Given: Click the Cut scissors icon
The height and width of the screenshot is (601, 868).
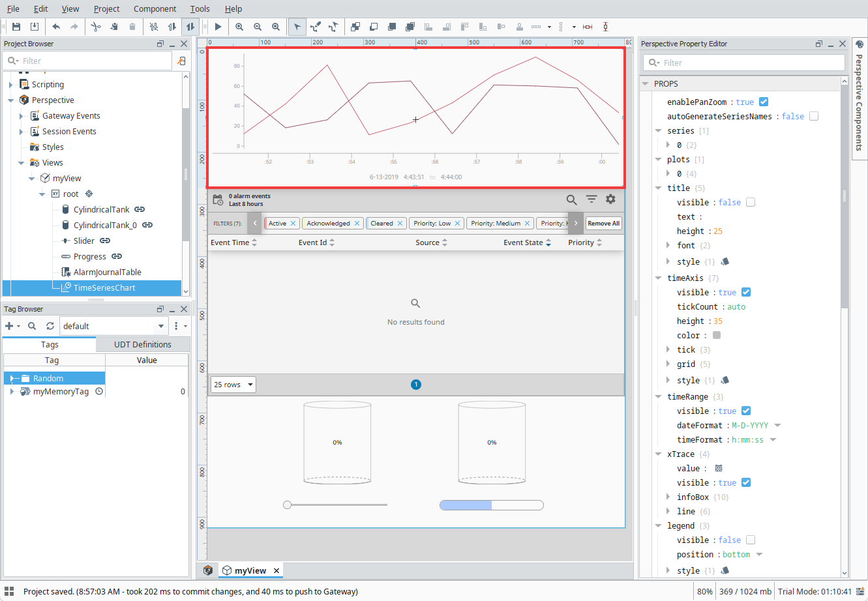Looking at the screenshot, I should (96, 27).
